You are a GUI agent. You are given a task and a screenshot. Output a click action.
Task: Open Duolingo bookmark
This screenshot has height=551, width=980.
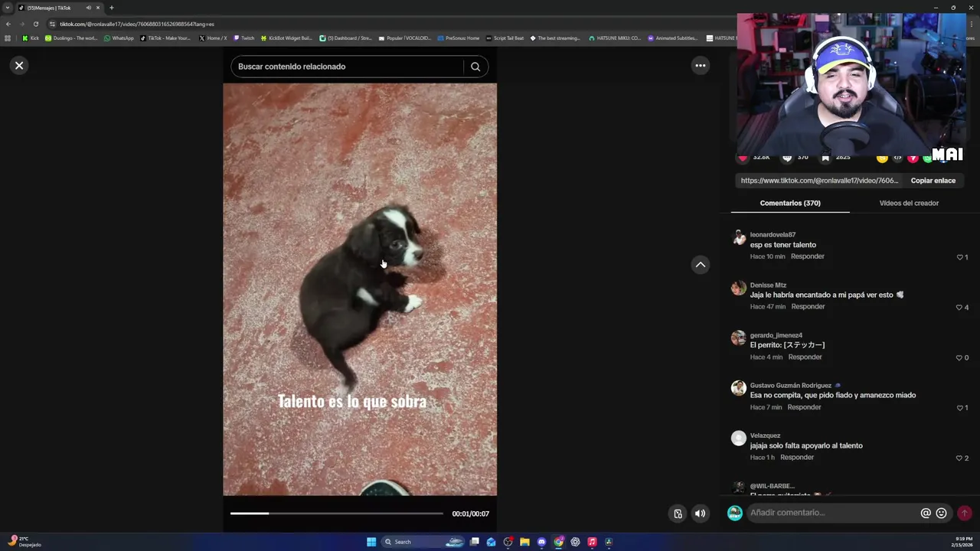tap(71, 38)
